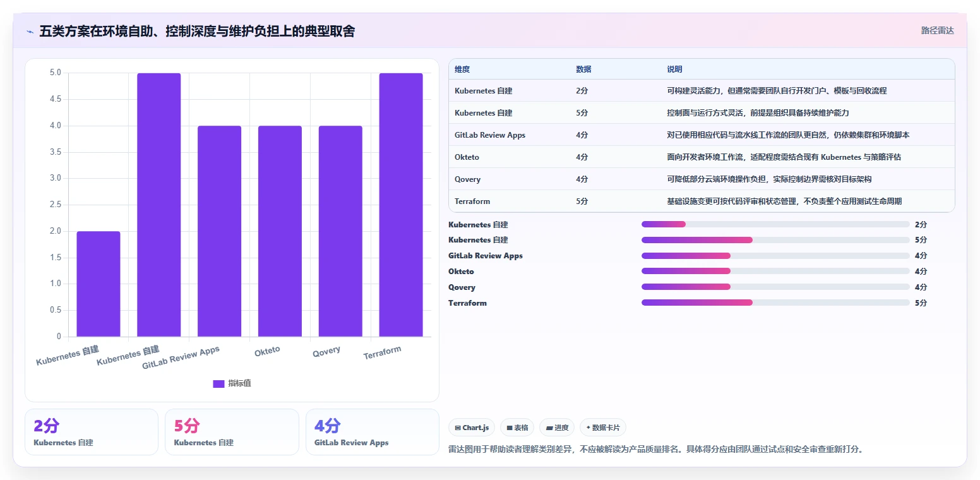
Task: Click the Kubernetes 自建 progress bar showing 5分
Action: point(775,240)
